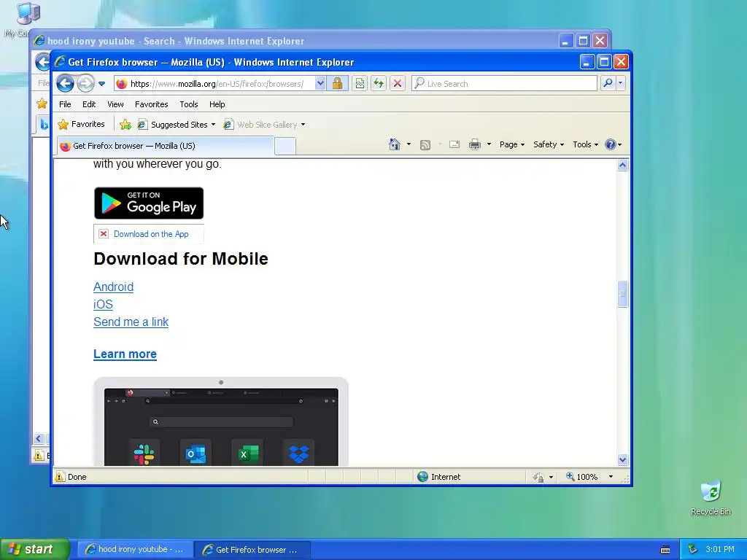The width and height of the screenshot is (747, 560).
Task: Open the View menu
Action: pyautogui.click(x=115, y=104)
